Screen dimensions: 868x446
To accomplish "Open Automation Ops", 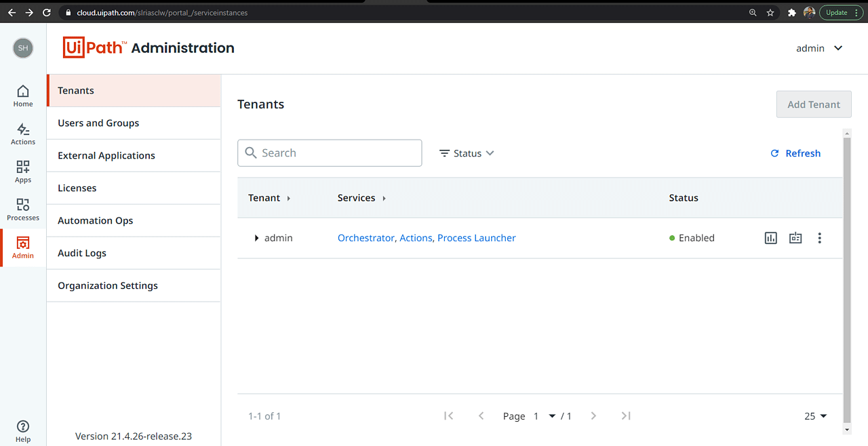I will pos(134,220).
